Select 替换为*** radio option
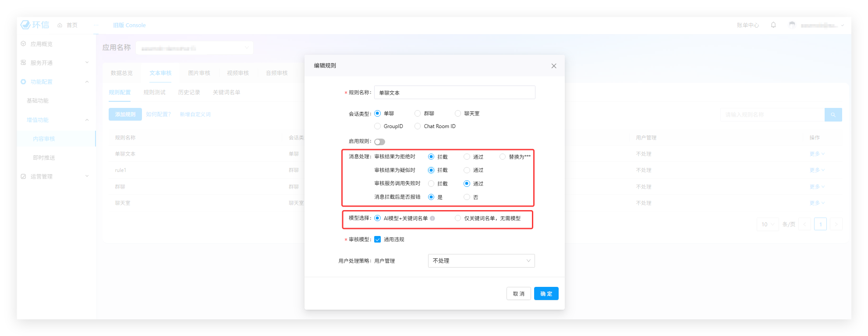The height and width of the screenshot is (336, 868). click(x=503, y=157)
